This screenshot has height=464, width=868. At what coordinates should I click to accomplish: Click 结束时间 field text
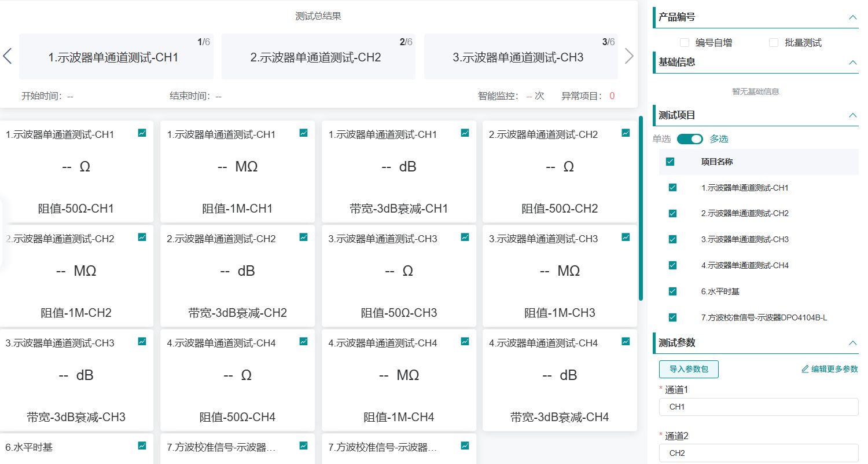coord(196,96)
